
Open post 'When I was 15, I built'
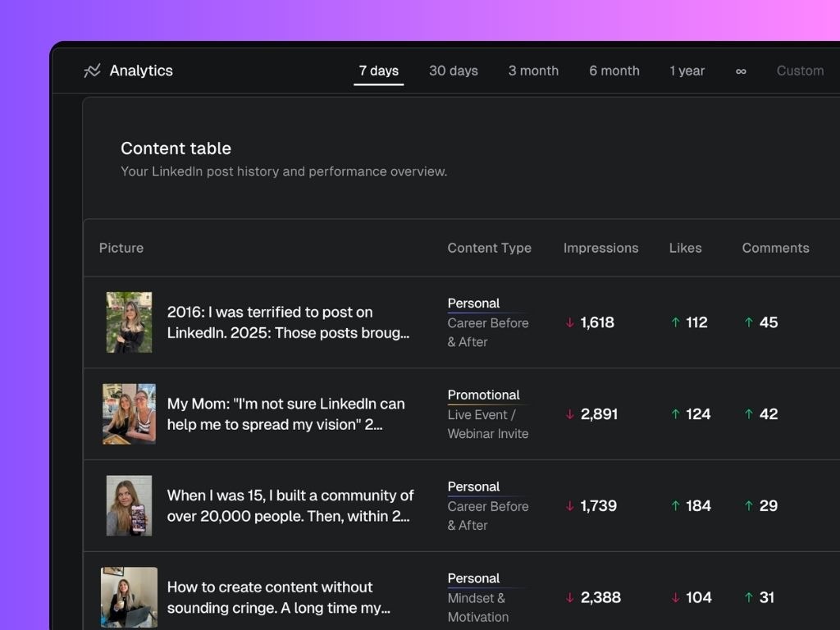coord(290,505)
